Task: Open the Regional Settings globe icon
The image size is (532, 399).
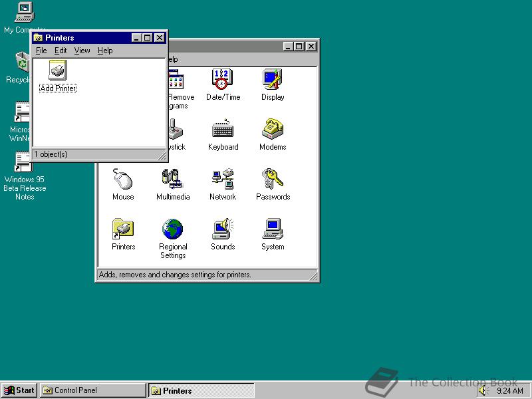Action: click(173, 229)
